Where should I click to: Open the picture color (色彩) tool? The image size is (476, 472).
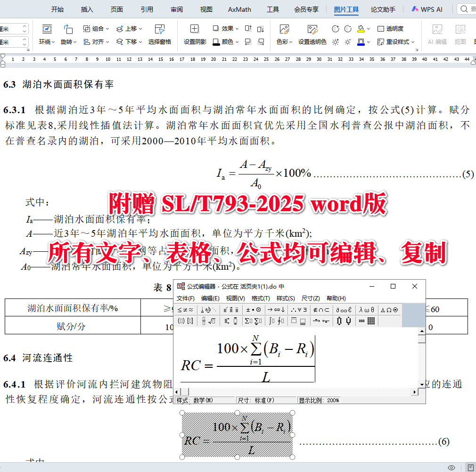[284, 34]
